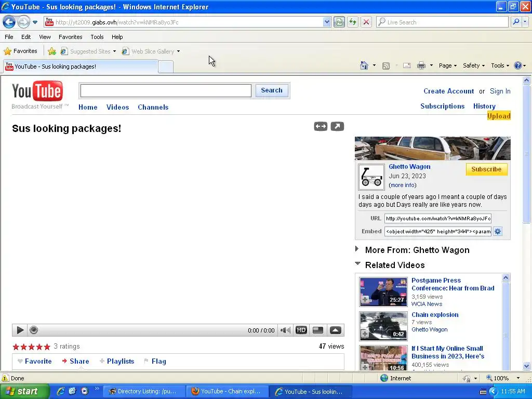The image size is (532, 399).
Task: Click the Home icon in command bar
Action: [x=364, y=65]
